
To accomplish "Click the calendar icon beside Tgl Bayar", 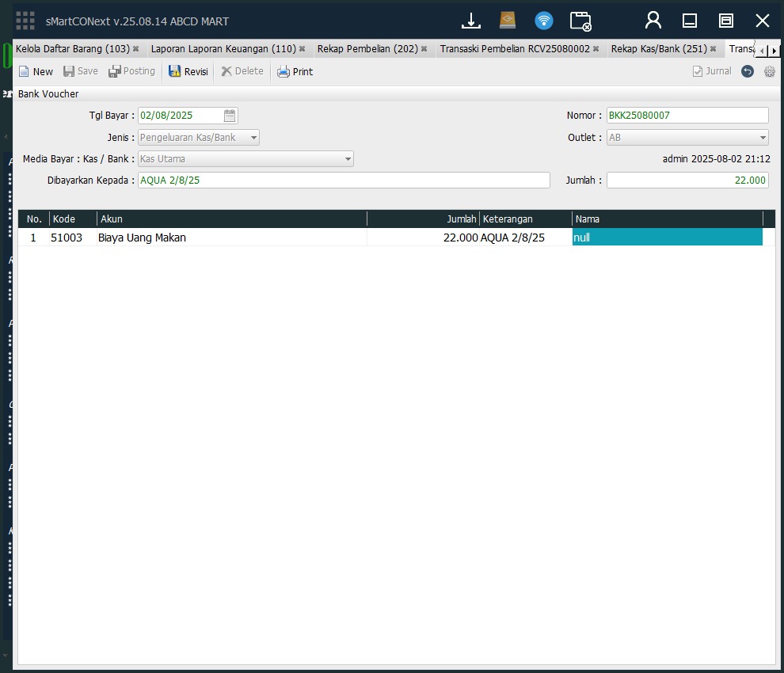I will 230,116.
